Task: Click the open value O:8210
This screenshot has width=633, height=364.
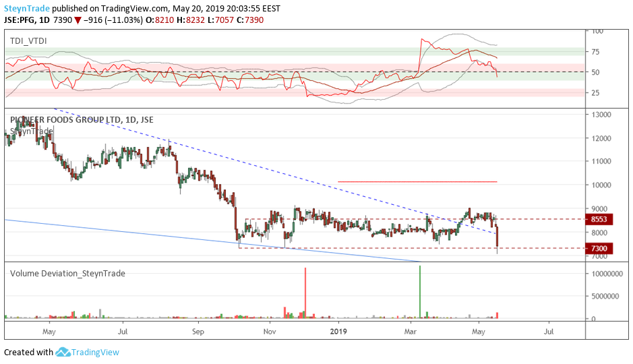Action: tap(160, 20)
